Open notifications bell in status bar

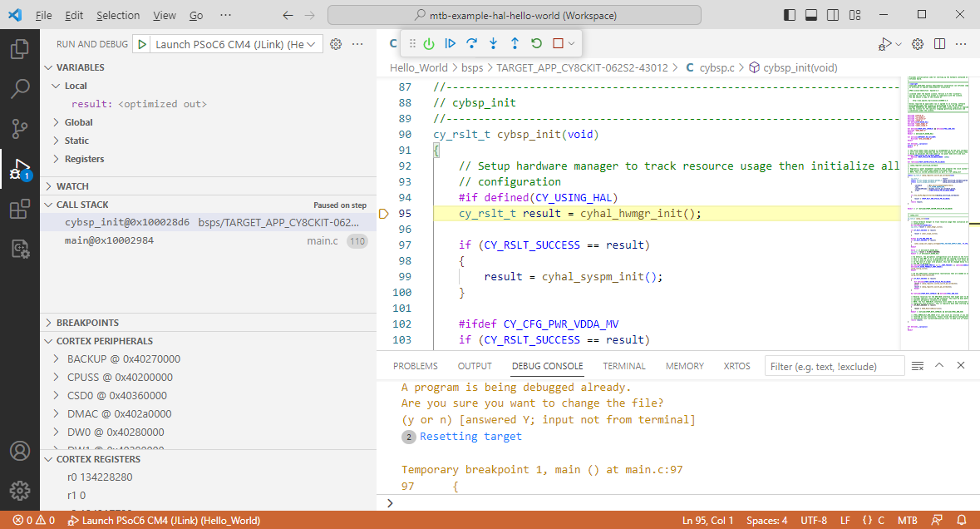click(961, 520)
